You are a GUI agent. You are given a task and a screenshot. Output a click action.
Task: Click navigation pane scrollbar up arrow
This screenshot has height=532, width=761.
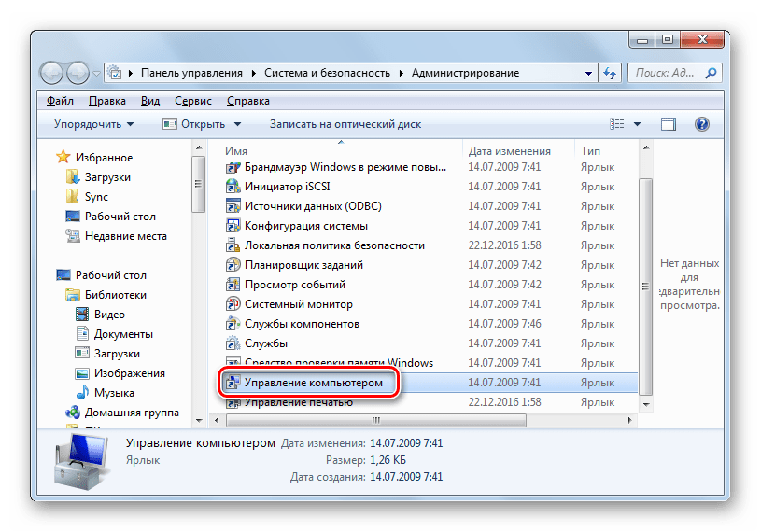click(x=199, y=147)
